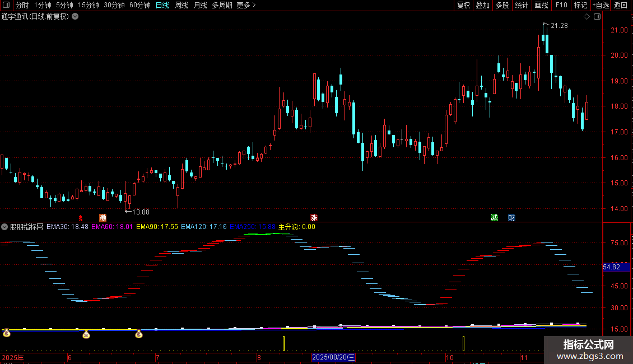Click the 股朋指标网 indicator name

click(27, 227)
